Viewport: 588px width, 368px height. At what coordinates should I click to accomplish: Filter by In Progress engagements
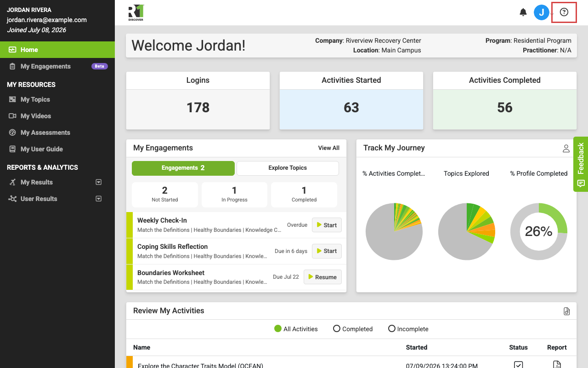coord(234,194)
